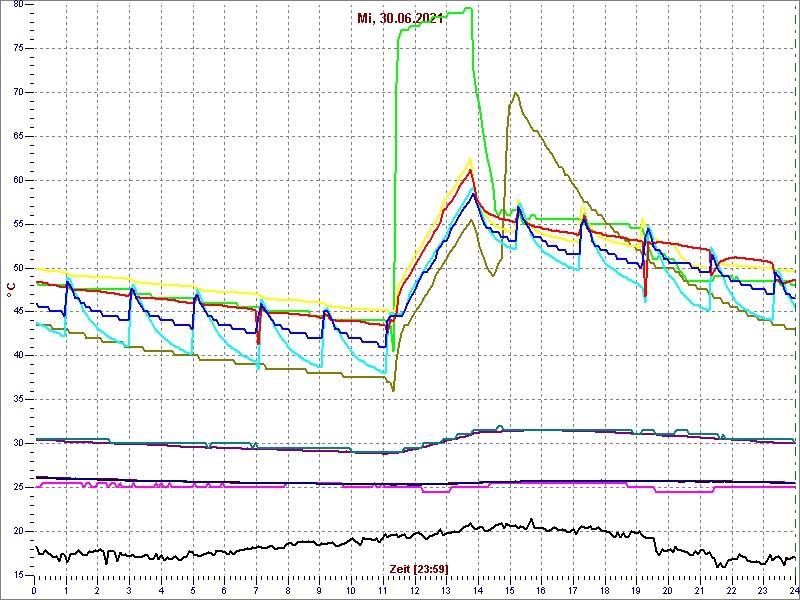This screenshot has width=800, height=600.
Task: Pick the temperature axis label 65
Action: point(16,136)
